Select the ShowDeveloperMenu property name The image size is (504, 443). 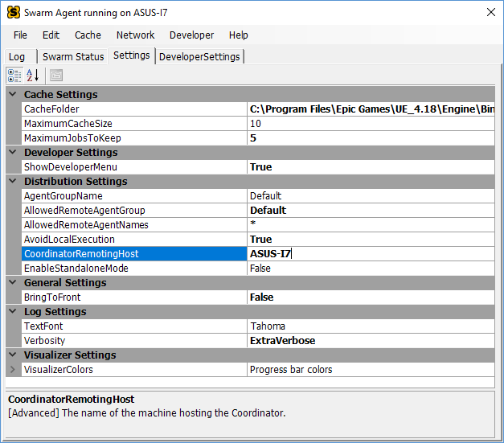point(134,167)
